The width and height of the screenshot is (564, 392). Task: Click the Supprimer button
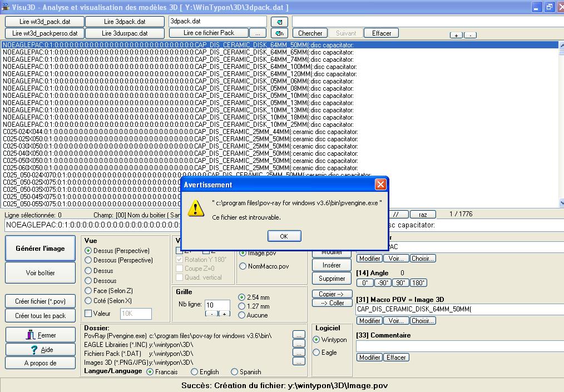pyautogui.click(x=332, y=279)
